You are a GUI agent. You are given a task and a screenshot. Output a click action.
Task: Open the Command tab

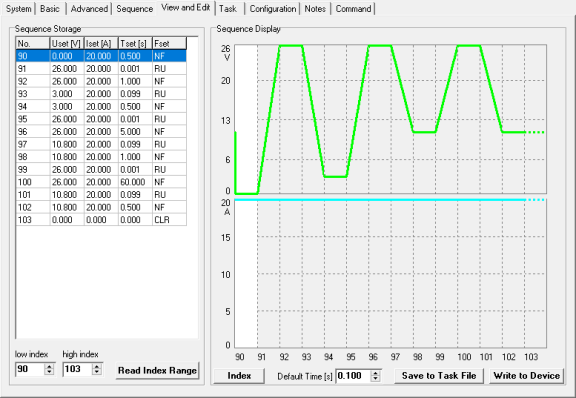tap(353, 9)
